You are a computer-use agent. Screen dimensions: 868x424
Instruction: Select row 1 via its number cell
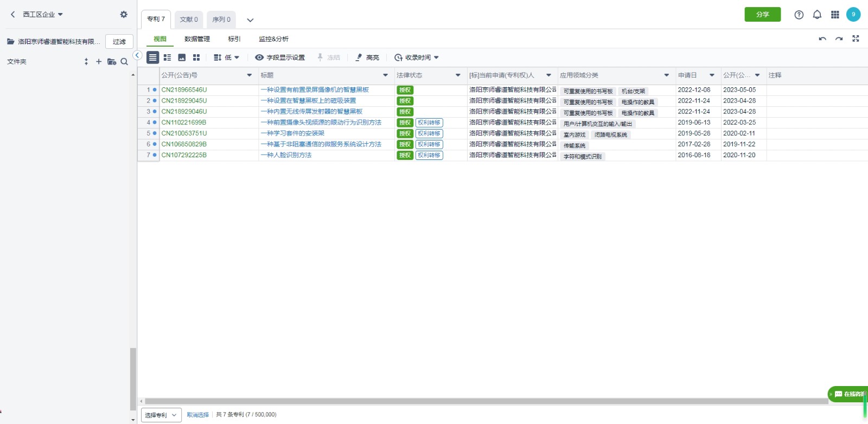[148, 90]
